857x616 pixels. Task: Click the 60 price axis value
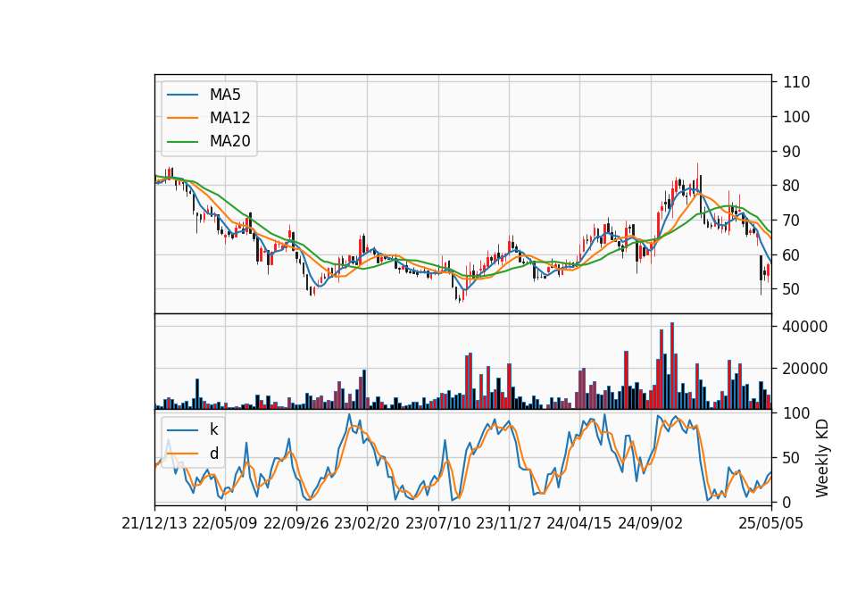792,254
